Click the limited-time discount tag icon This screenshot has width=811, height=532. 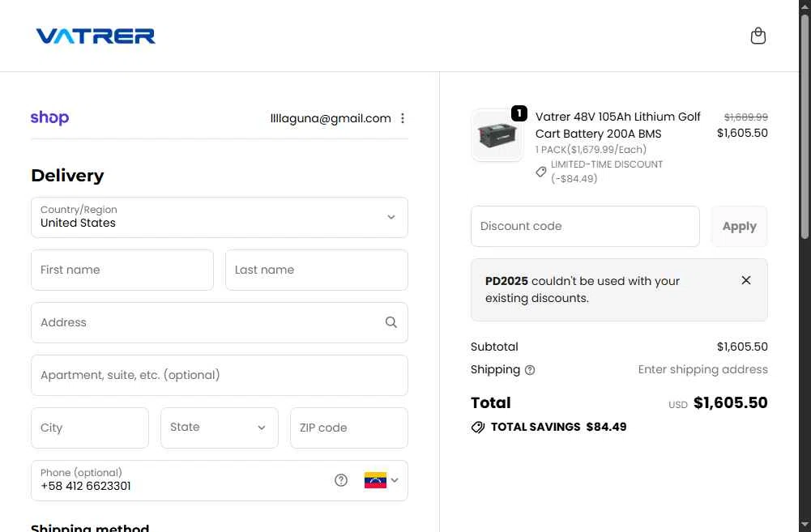(x=541, y=171)
